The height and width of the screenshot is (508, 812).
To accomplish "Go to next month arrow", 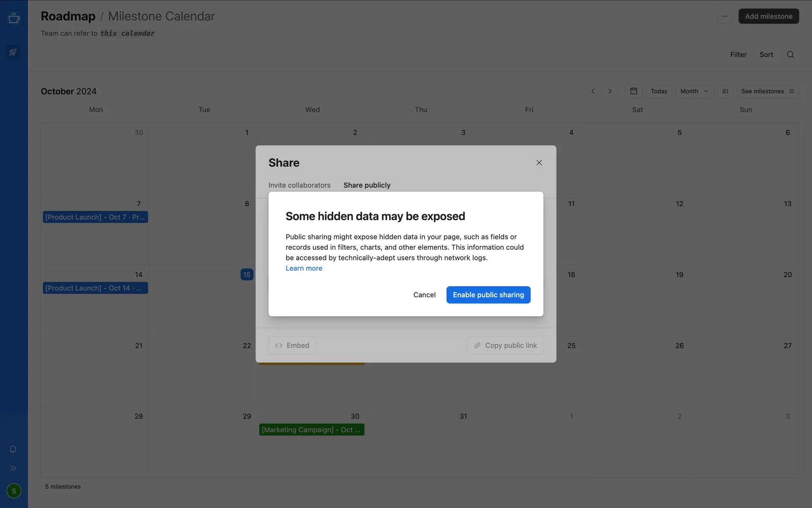I will point(610,91).
